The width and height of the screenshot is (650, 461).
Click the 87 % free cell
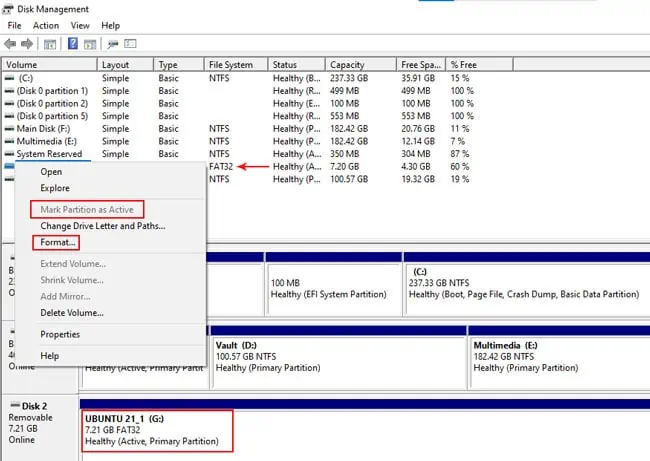(x=460, y=154)
